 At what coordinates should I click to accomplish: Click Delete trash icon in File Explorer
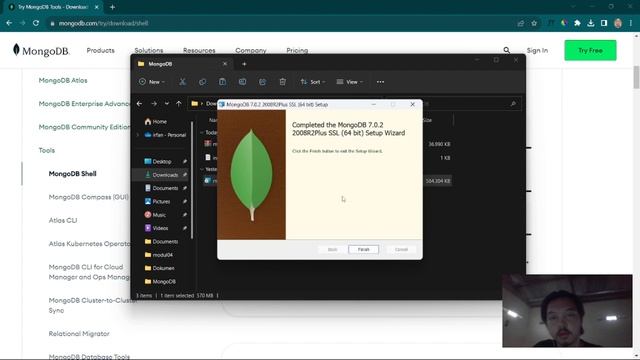(282, 82)
